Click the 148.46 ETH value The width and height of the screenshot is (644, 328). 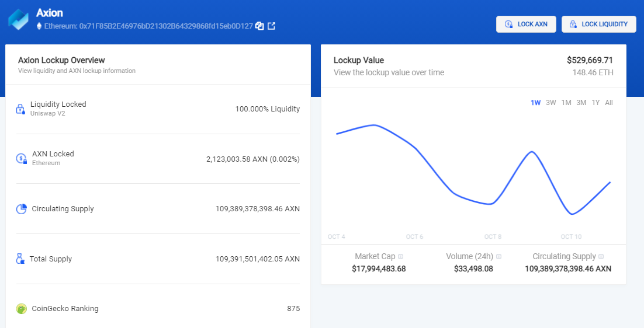(593, 72)
